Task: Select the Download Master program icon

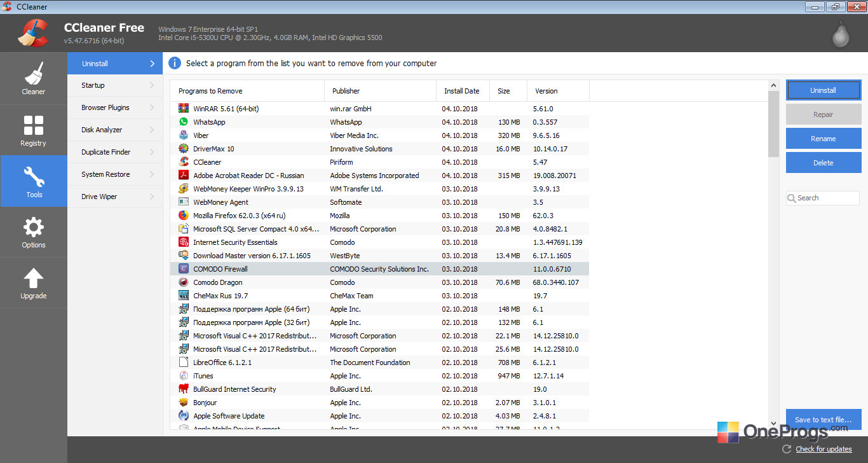Action: click(184, 256)
